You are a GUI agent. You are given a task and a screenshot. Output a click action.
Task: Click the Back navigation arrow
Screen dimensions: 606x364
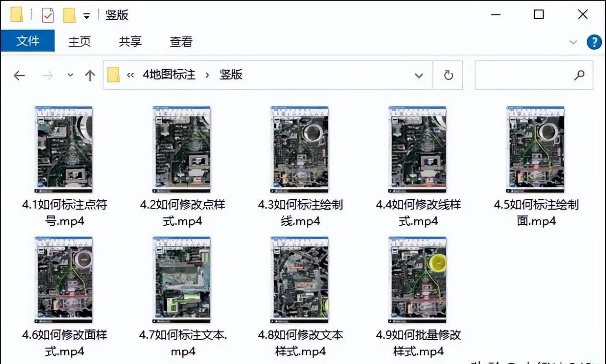point(19,75)
